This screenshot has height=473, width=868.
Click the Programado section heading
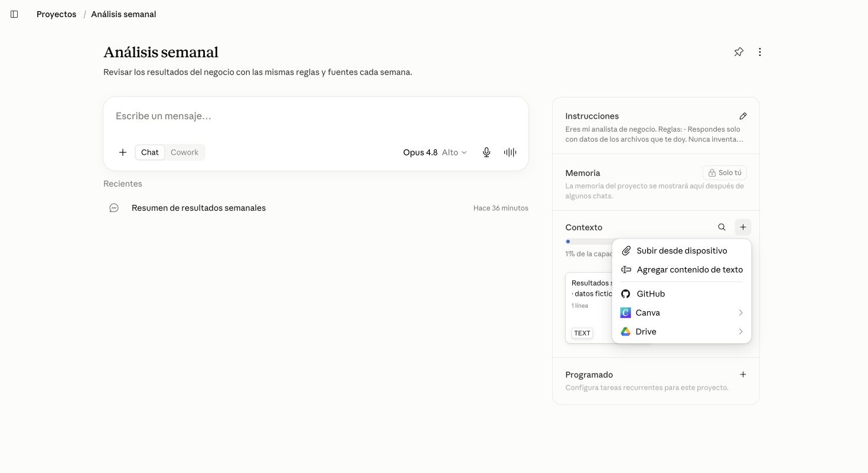point(589,375)
